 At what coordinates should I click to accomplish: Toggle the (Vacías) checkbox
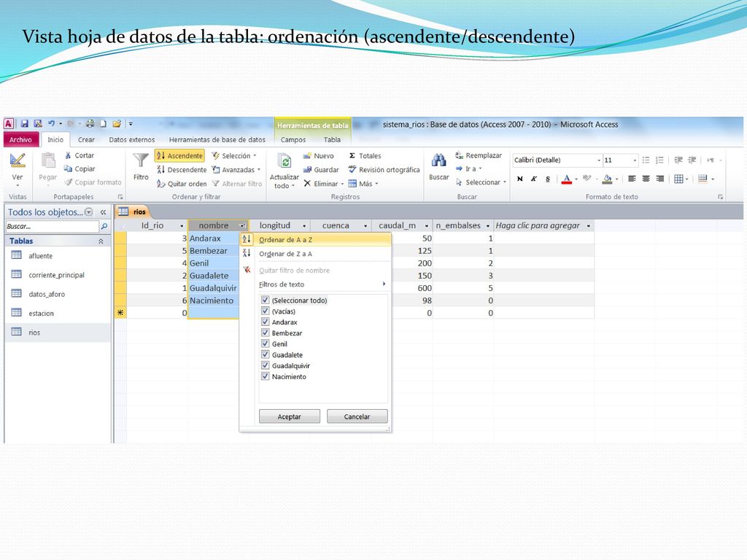pos(266,311)
